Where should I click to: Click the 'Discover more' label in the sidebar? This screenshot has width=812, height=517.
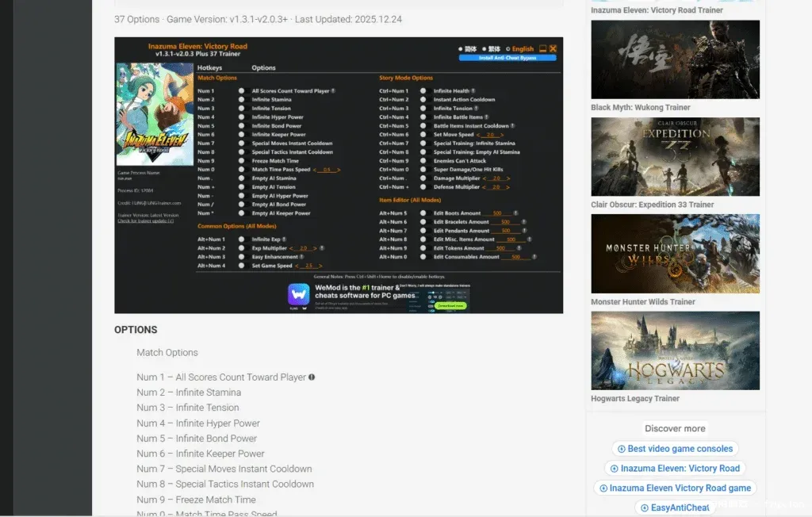675,428
